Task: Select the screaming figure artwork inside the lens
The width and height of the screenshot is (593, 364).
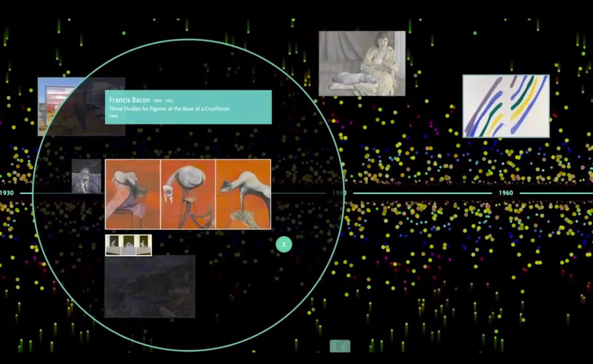Action: tap(86, 175)
